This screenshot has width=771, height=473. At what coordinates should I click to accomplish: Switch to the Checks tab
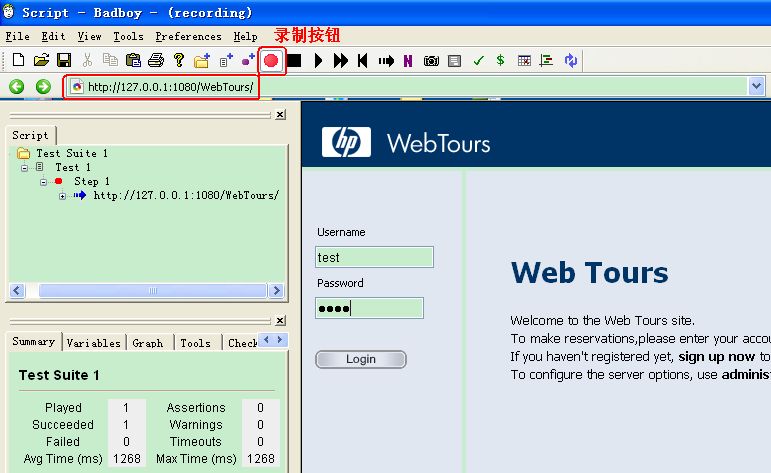pyautogui.click(x=242, y=343)
